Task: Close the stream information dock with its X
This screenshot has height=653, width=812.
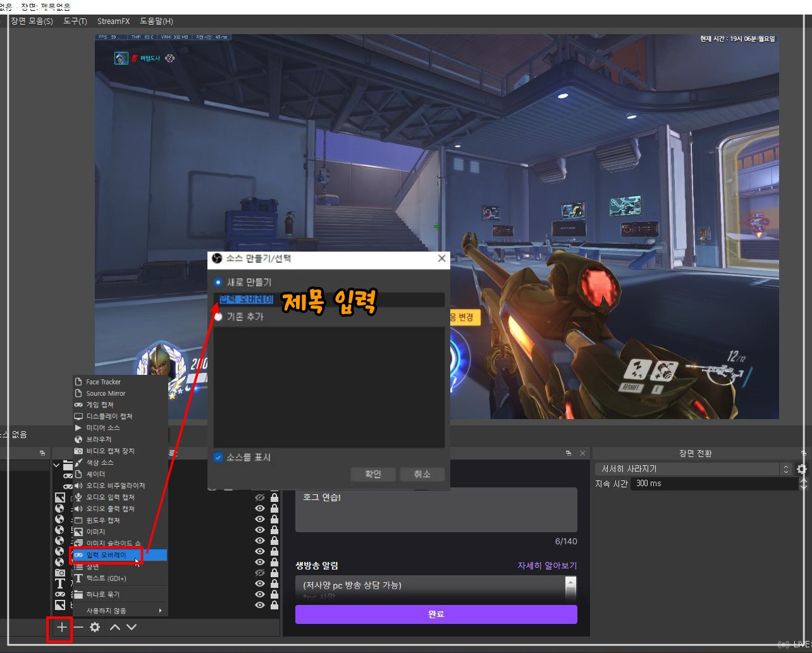Action: click(582, 453)
